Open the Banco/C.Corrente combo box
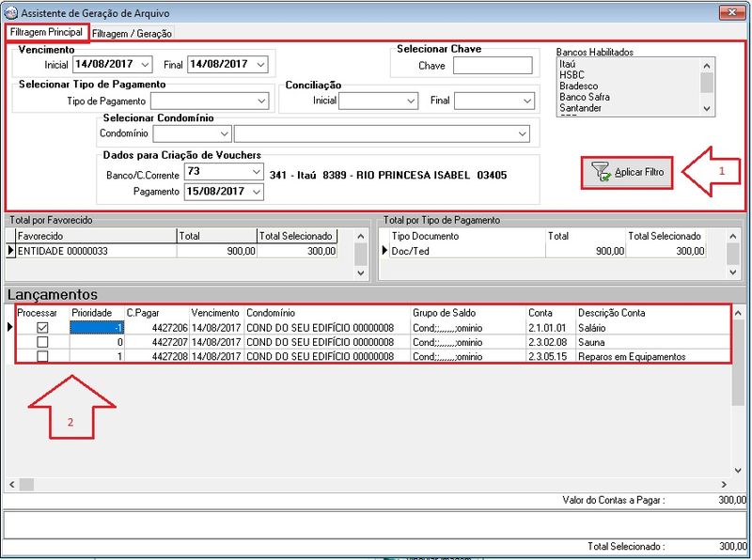Screen dimensions: 752x560 pos(257,173)
